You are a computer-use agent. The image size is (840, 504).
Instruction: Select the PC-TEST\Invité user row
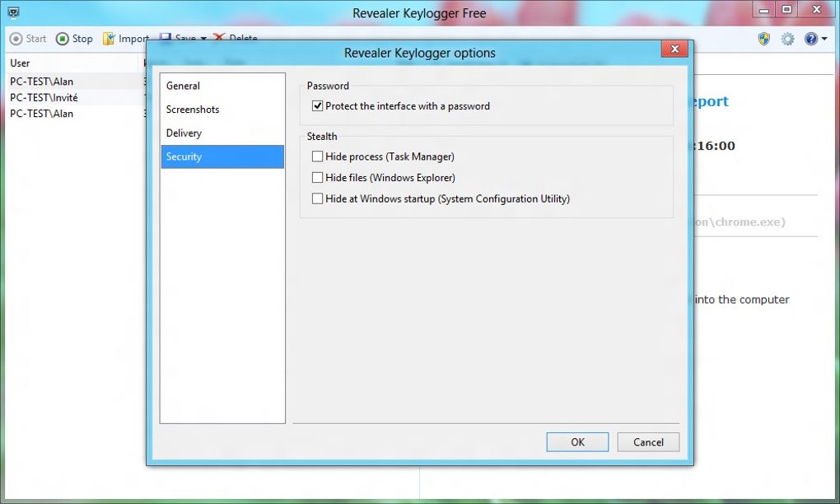[x=74, y=97]
